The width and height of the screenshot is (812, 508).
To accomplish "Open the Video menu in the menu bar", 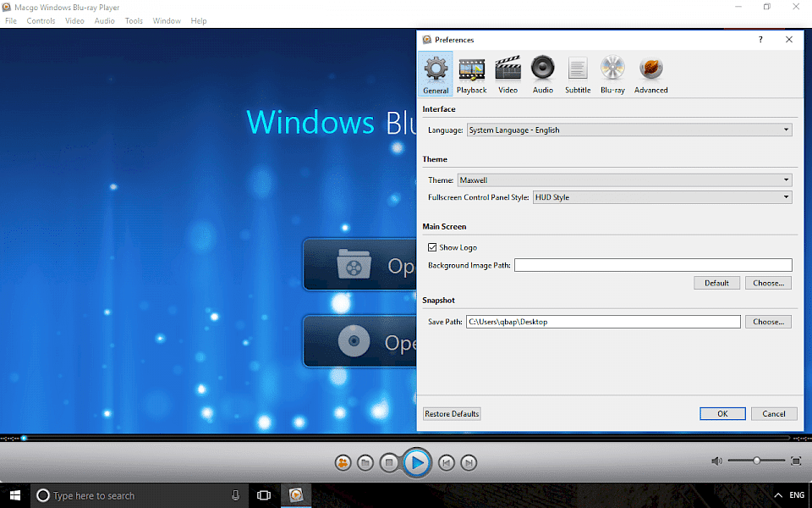I will tap(74, 20).
